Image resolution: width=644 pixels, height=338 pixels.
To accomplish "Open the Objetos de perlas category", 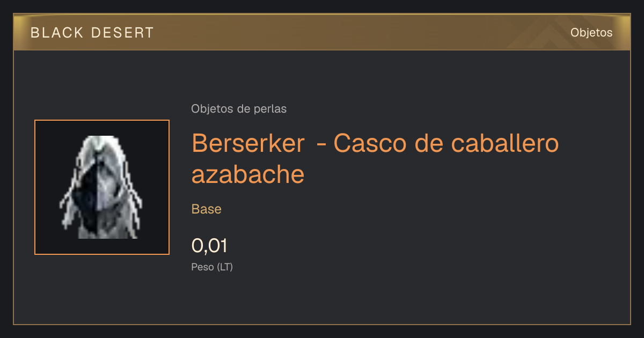I will coord(239,109).
